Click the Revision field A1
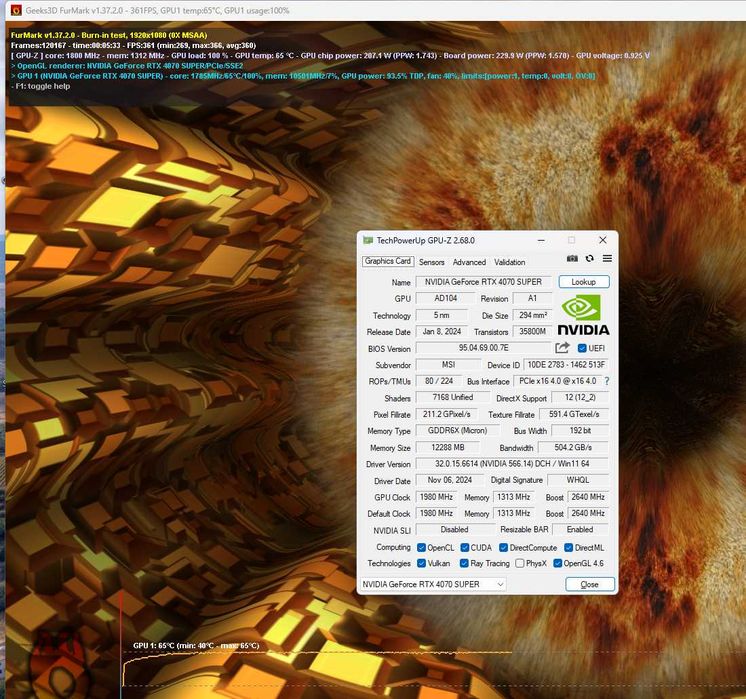 (532, 298)
